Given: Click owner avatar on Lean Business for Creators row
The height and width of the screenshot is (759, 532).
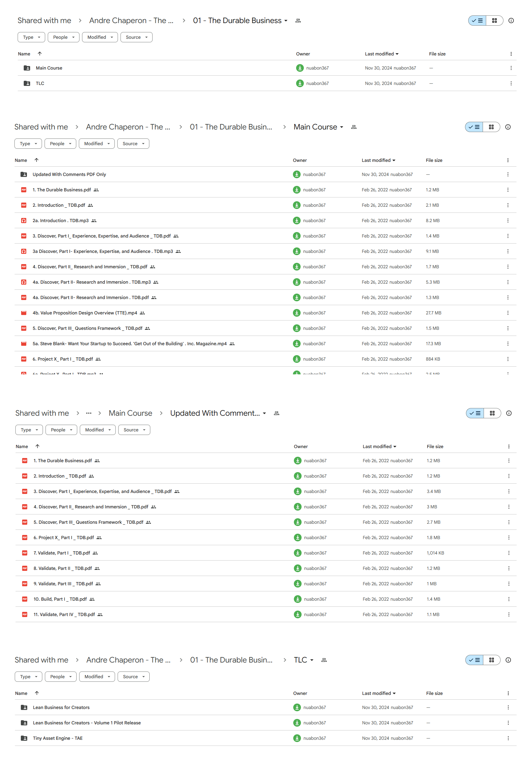Looking at the screenshot, I should pos(297,707).
